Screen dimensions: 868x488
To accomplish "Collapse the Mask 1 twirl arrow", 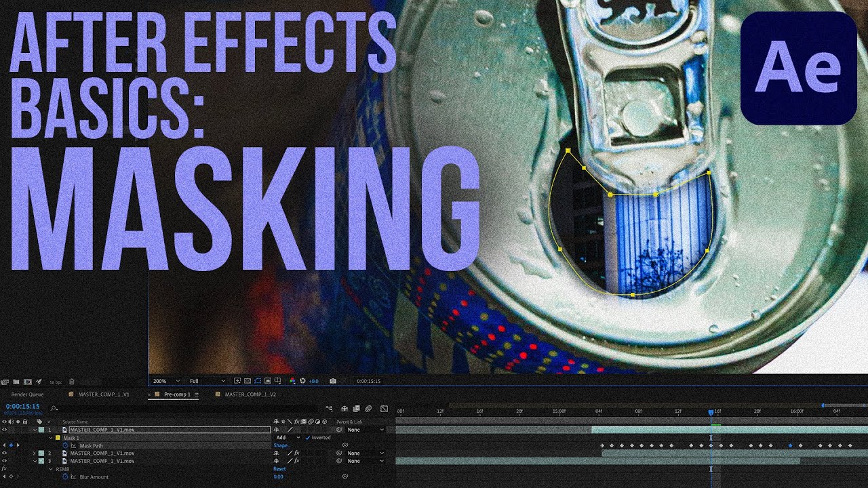I will (x=50, y=438).
